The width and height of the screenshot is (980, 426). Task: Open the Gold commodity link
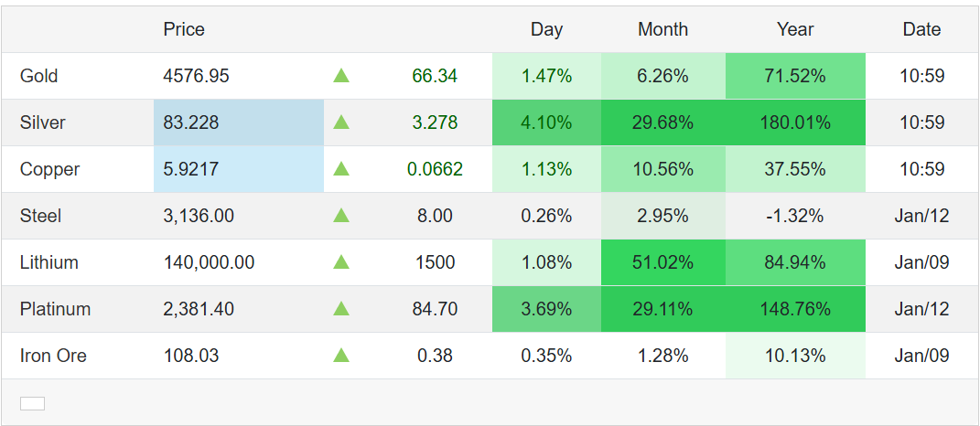tap(38, 76)
